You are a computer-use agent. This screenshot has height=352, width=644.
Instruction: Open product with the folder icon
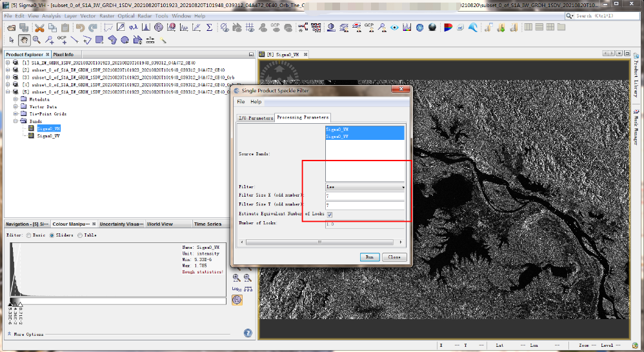pos(12,28)
